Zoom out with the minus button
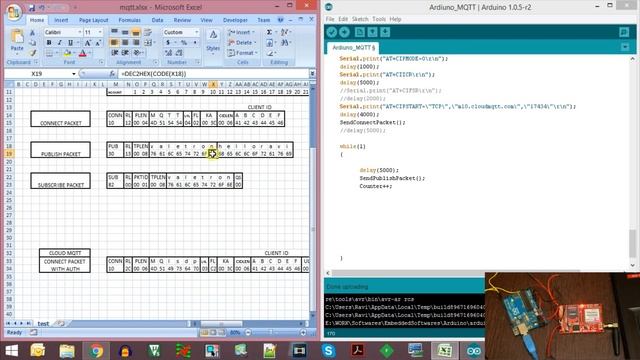This screenshot has height=360, width=640. (248, 333)
